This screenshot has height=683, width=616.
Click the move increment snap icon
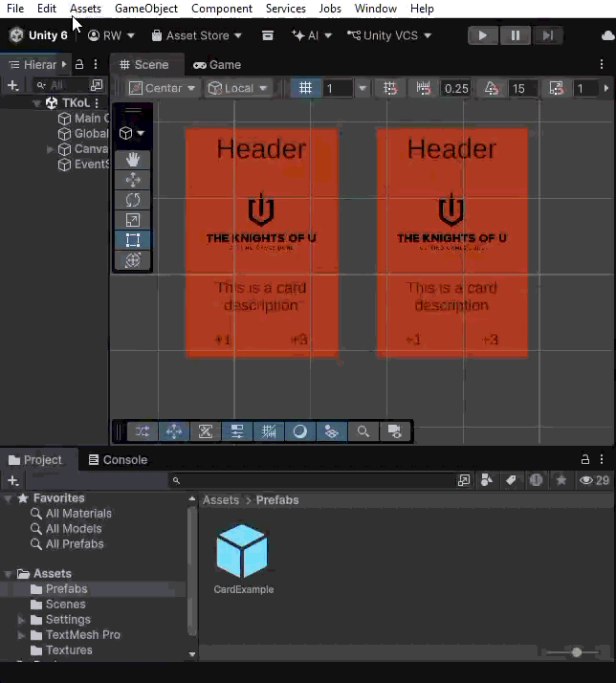click(x=423, y=88)
